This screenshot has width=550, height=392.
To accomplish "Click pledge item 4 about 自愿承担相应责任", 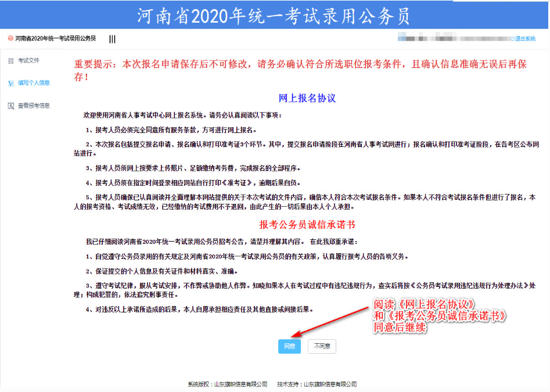I will click(x=200, y=310).
